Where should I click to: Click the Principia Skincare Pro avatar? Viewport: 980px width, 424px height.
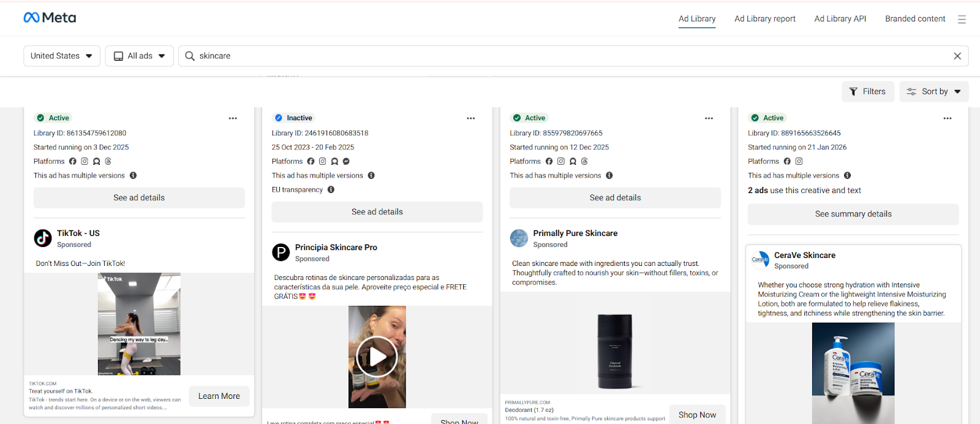coord(281,252)
